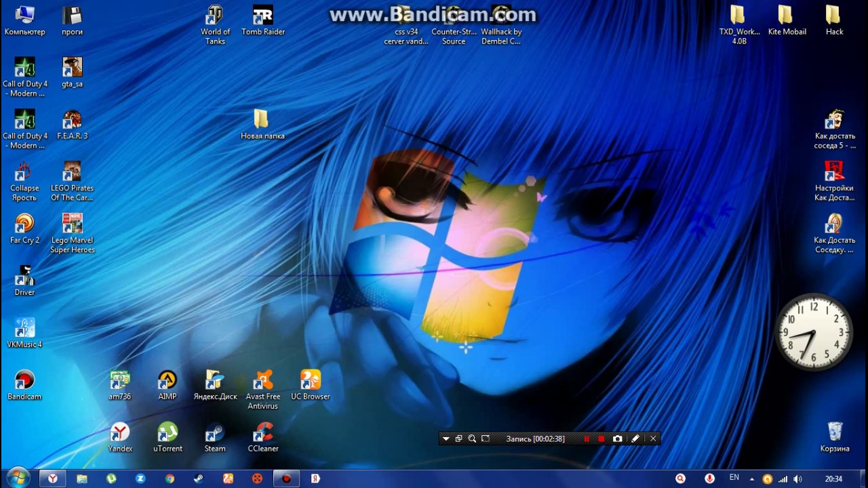Select Как достать соседа 5 shortcut
Viewport: 868px width, 488px height.
click(835, 129)
